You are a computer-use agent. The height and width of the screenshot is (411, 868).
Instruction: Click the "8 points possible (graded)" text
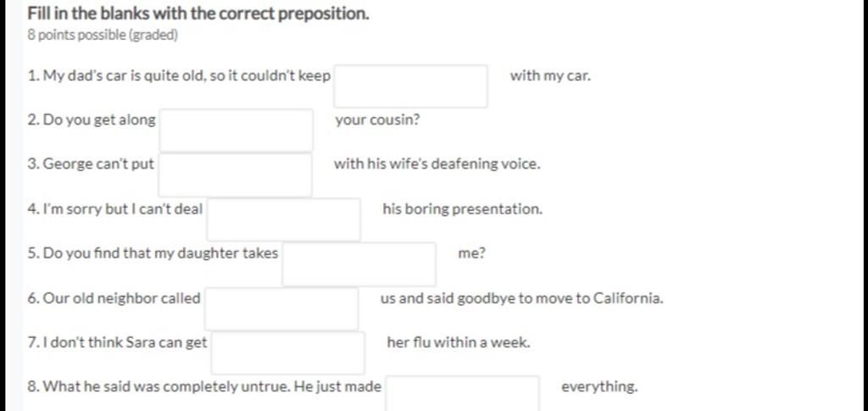tap(103, 36)
